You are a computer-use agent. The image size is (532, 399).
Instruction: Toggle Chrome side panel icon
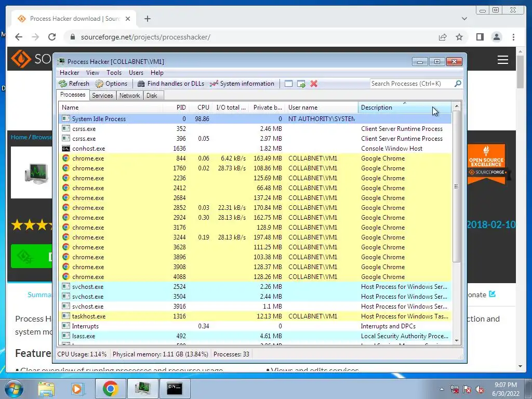[480, 37]
